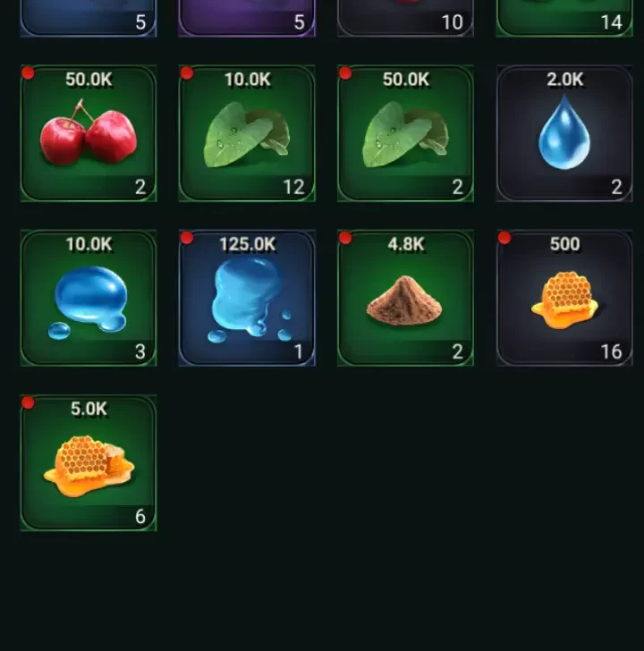Open the 5.0K honeycomb item
Screen dimensions: 644x651
point(89,462)
